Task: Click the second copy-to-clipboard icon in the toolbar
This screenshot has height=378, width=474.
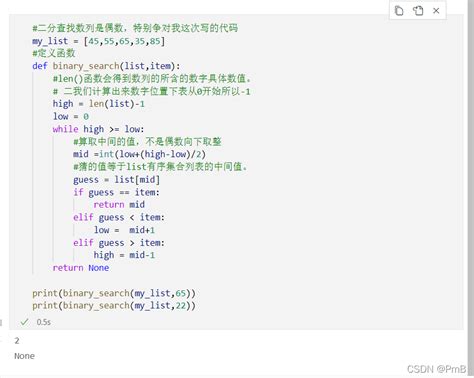Action: click(418, 11)
